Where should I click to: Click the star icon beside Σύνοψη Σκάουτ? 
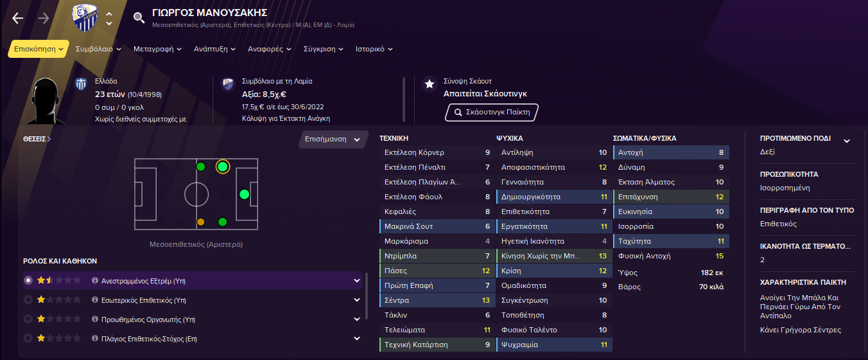429,84
